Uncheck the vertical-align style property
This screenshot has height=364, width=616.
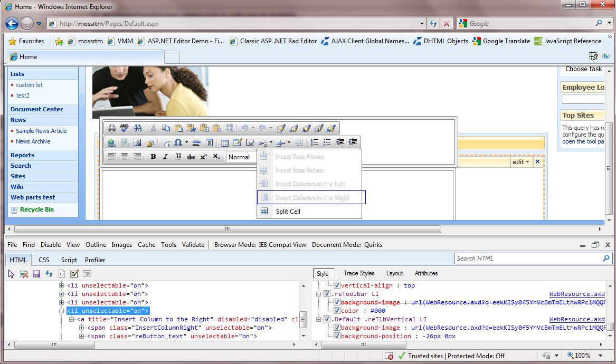pyautogui.click(x=337, y=285)
